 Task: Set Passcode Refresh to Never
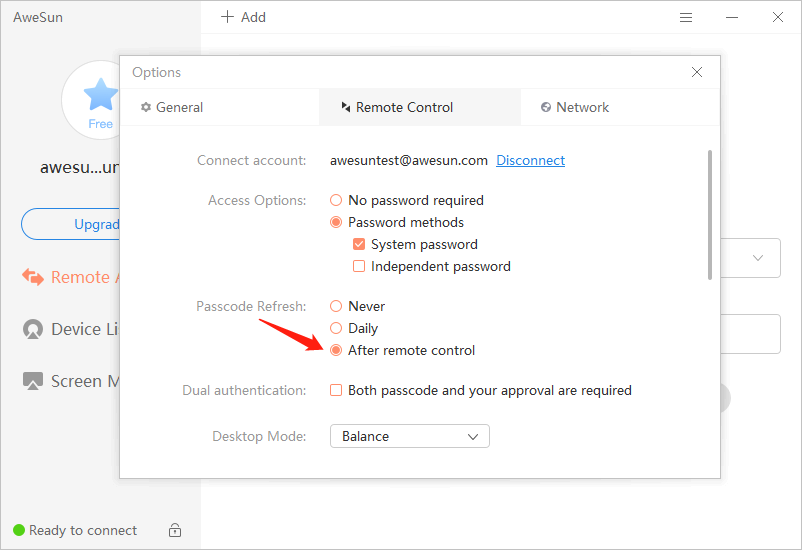click(x=336, y=306)
